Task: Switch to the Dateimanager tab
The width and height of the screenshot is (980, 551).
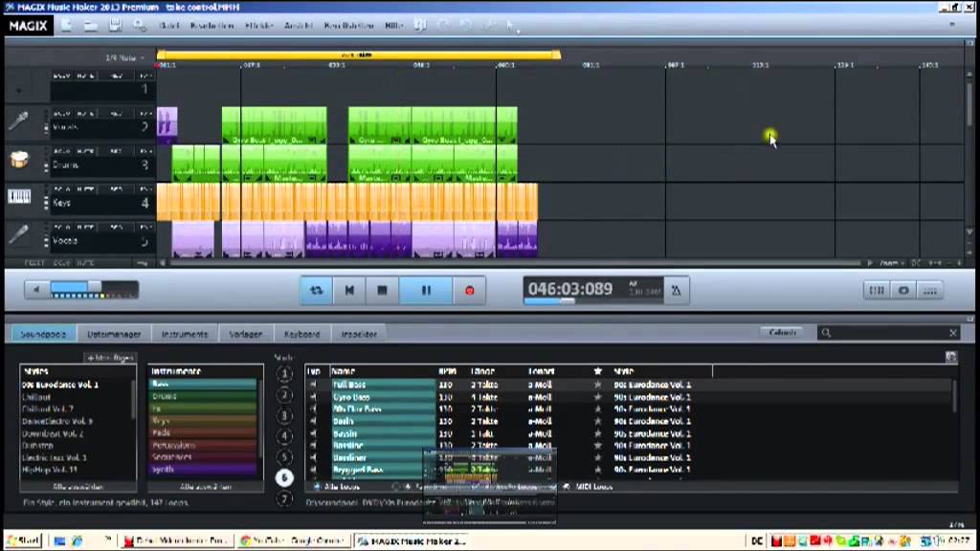Action: (x=114, y=334)
